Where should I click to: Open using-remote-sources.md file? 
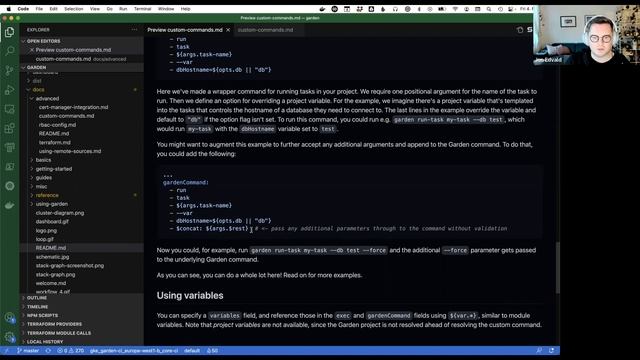[70, 151]
